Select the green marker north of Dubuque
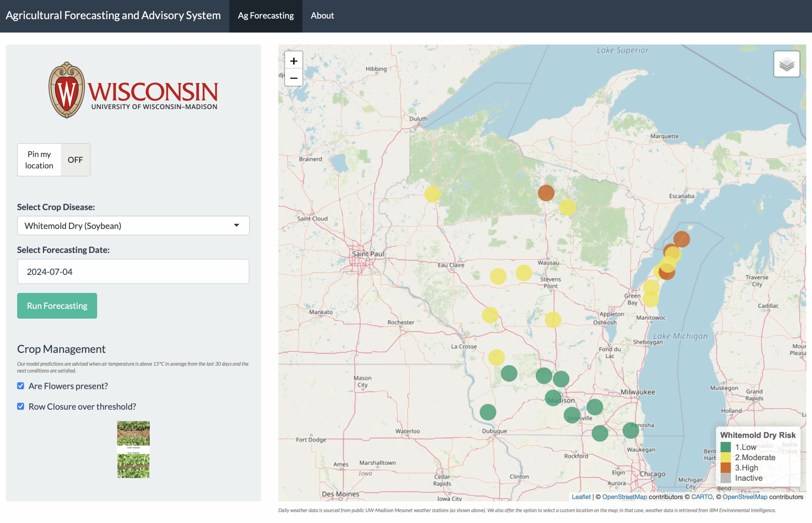Screen dimensions: 812x523 point(488,412)
